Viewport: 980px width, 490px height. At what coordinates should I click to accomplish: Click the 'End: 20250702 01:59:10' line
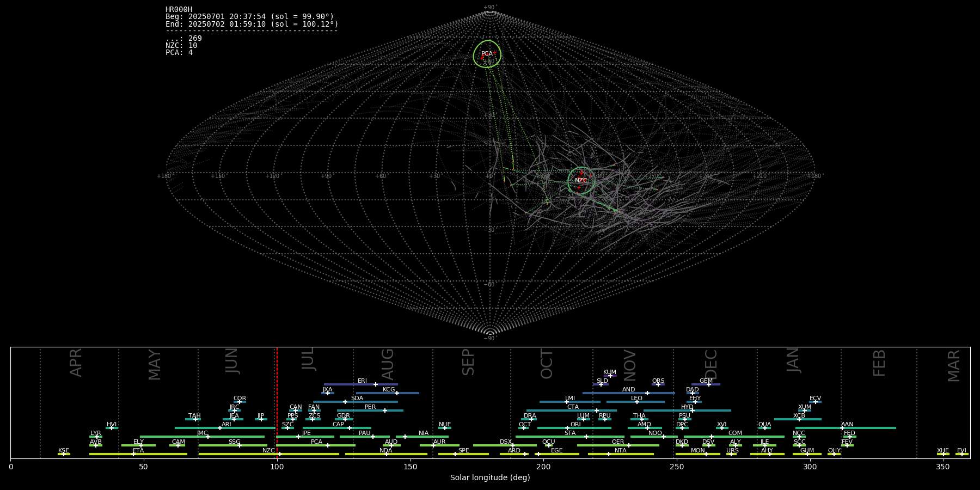(252, 24)
